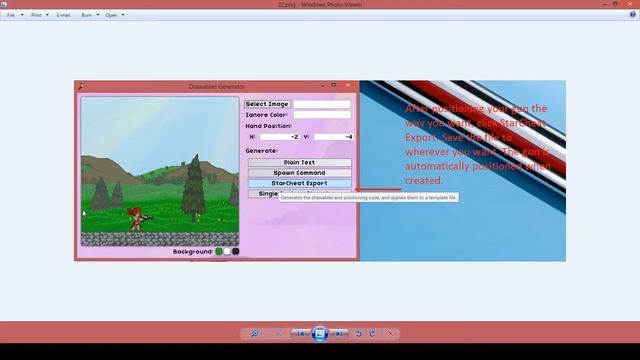The image size is (640, 360).
Task: Pick the dark Background swatch
Action: click(236, 251)
